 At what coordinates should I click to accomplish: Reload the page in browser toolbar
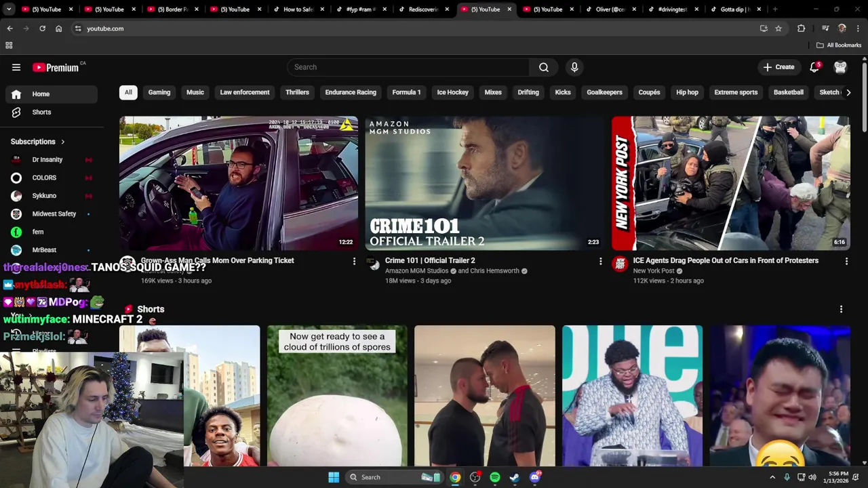[x=42, y=28]
